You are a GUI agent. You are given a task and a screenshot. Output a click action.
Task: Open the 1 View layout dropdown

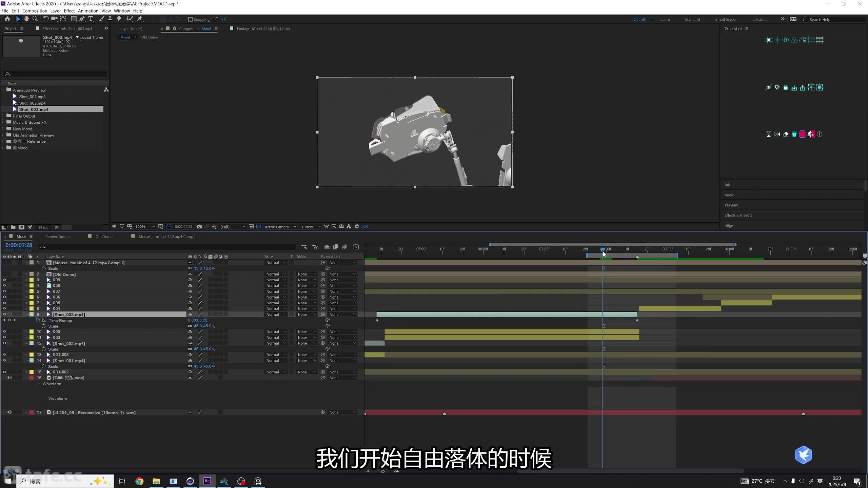(311, 227)
